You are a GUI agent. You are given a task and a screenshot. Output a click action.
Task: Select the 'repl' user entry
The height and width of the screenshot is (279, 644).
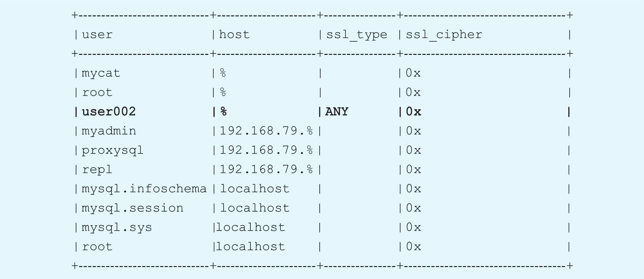[x=97, y=170]
